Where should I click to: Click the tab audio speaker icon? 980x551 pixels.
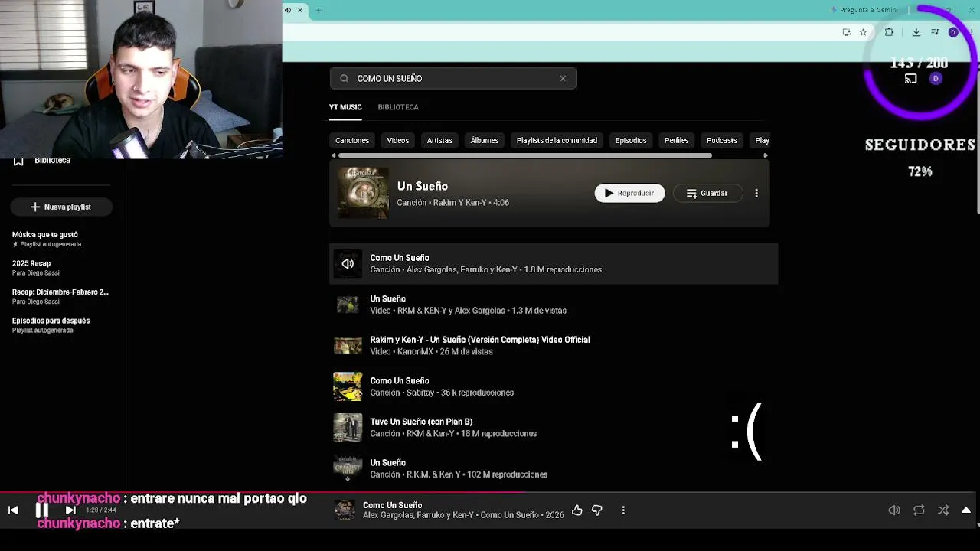[288, 10]
